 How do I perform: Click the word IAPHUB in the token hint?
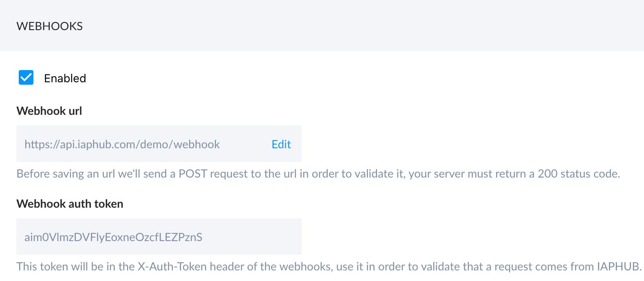tap(618, 267)
